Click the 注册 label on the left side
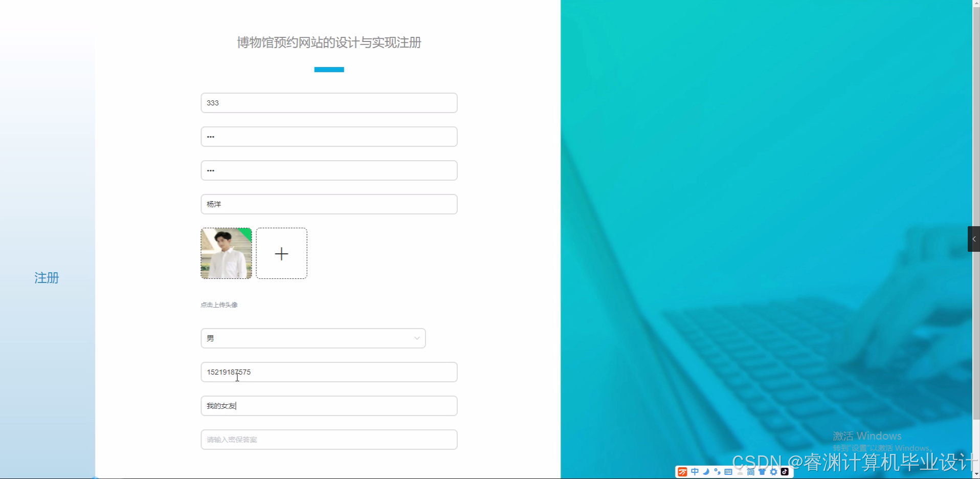 pyautogui.click(x=46, y=278)
